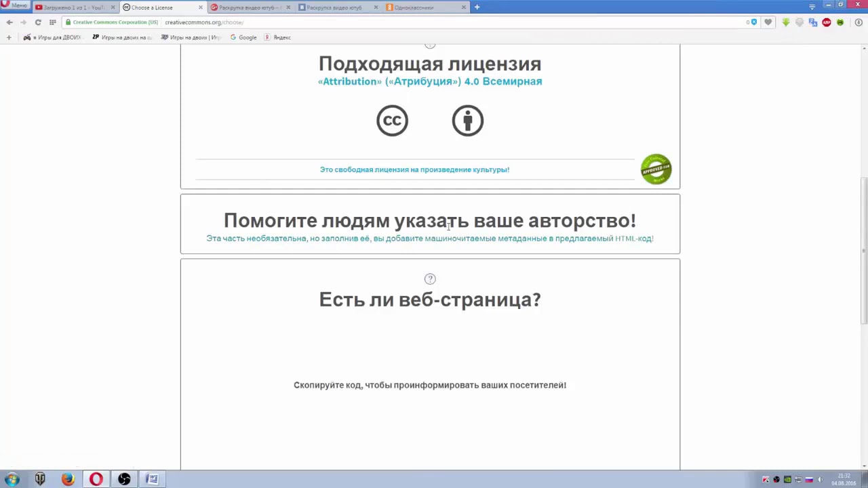Go back to previous page
This screenshot has height=488, width=868.
click(9, 22)
